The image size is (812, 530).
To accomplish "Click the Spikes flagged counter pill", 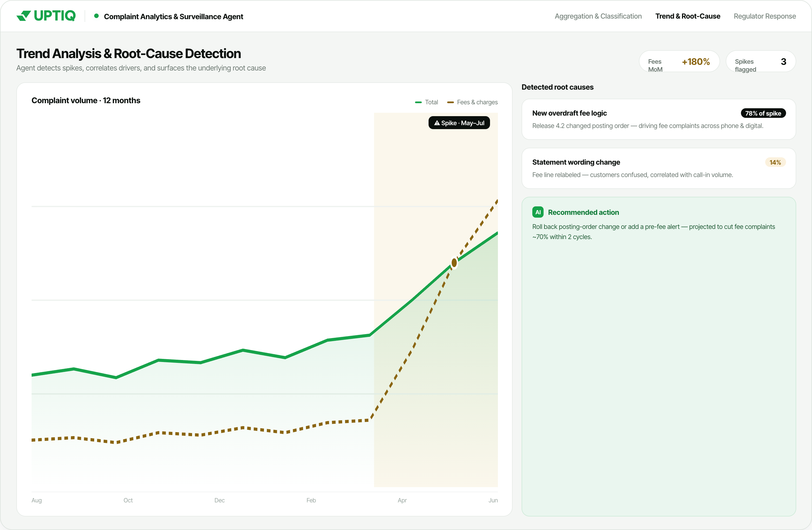I will pyautogui.click(x=761, y=61).
